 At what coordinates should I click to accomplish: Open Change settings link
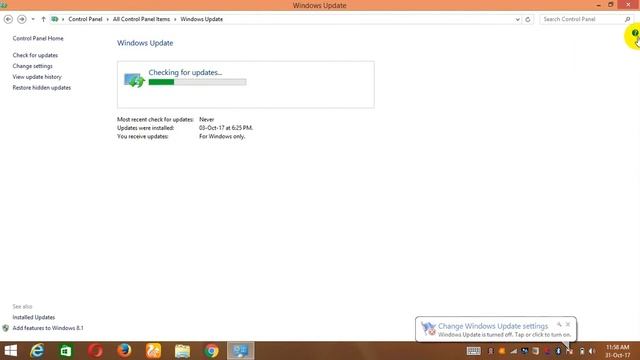click(32, 66)
